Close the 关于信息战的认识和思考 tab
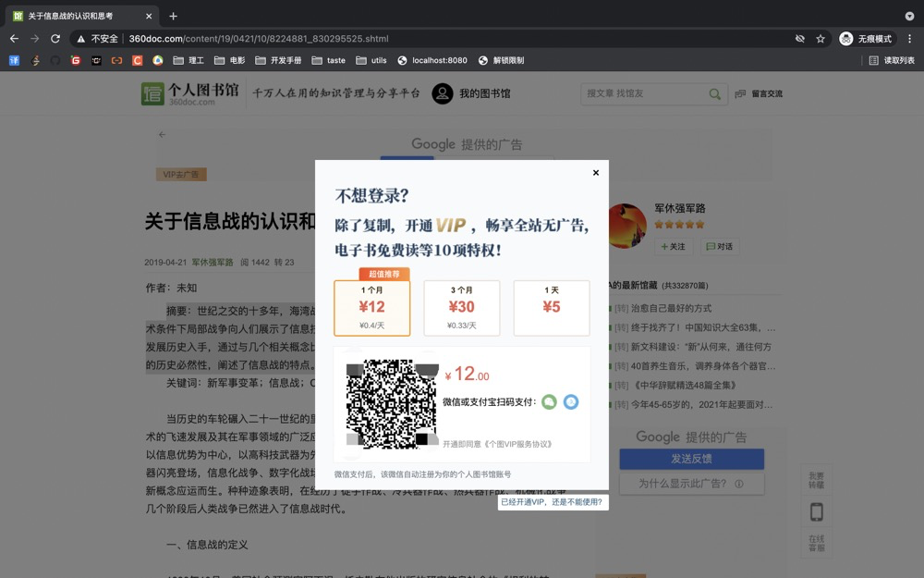 (149, 16)
